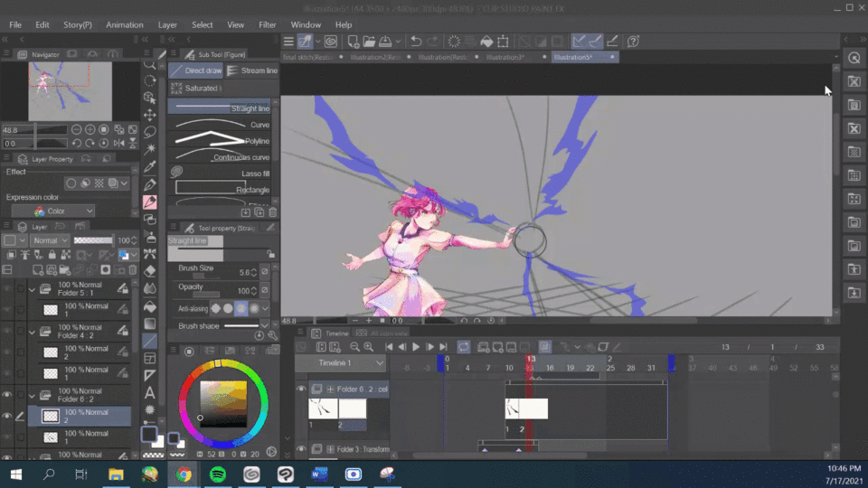Select the Stream line sub tool group

pyautogui.click(x=252, y=70)
